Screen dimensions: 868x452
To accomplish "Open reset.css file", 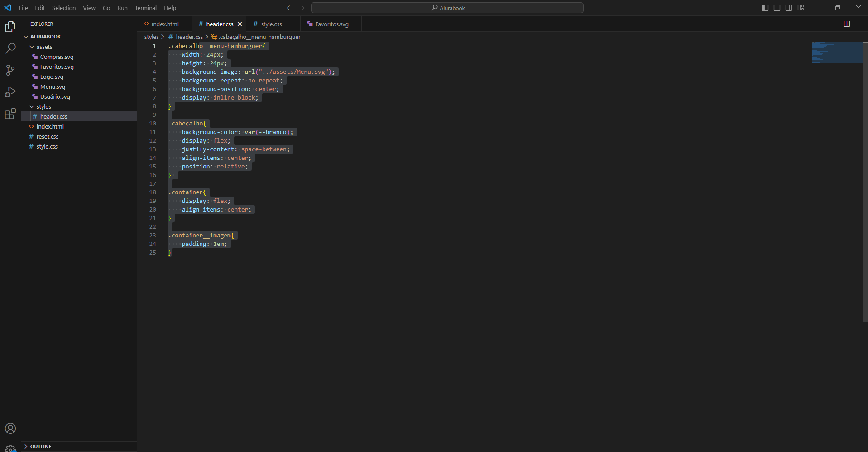I will coord(47,136).
